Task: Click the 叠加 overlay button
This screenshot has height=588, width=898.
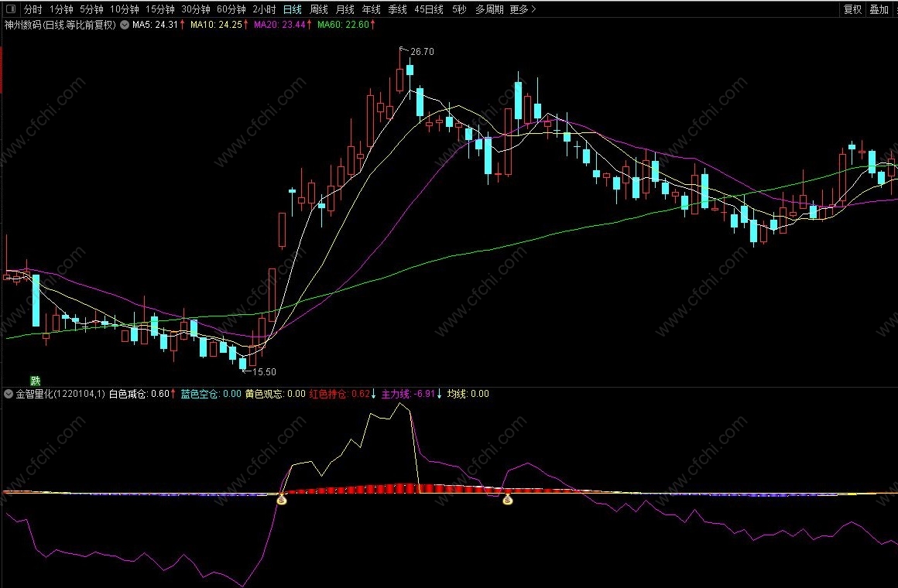Action: click(879, 9)
